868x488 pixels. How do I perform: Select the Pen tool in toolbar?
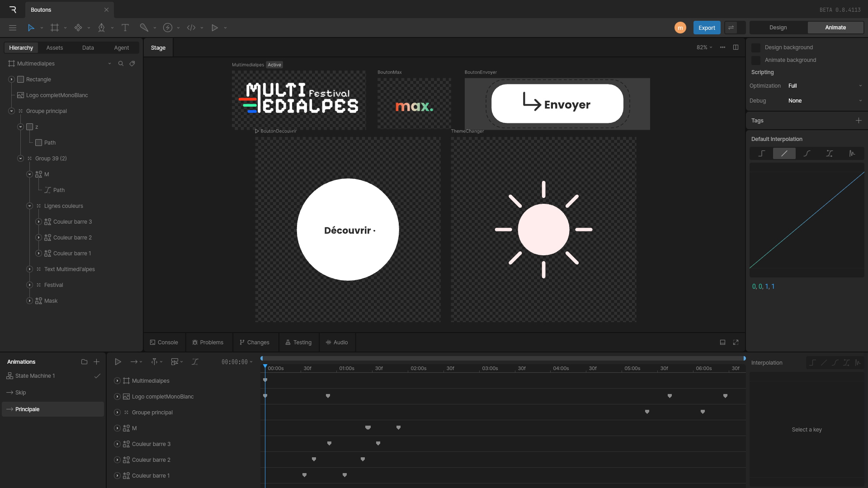point(101,28)
